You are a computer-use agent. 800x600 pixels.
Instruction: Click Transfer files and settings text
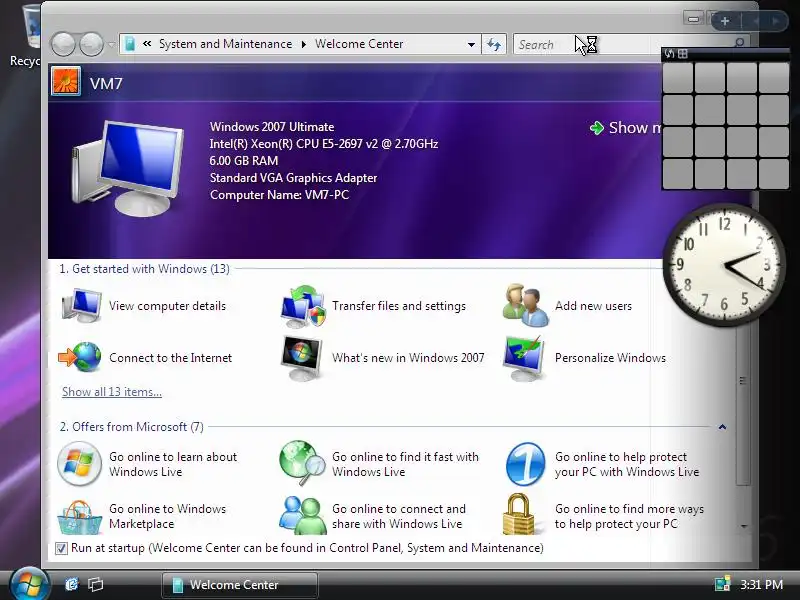click(399, 306)
